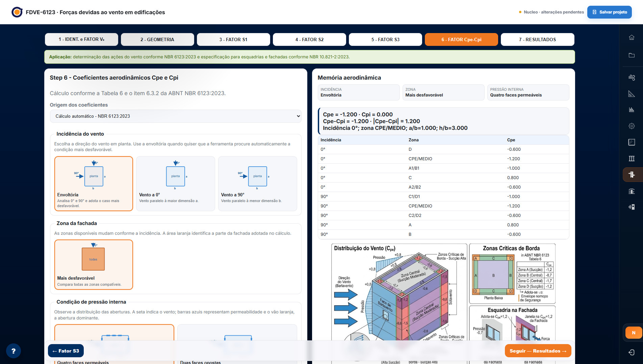Click the logout icon in the sidebar
The width and height of the screenshot is (643, 364).
pos(632,352)
